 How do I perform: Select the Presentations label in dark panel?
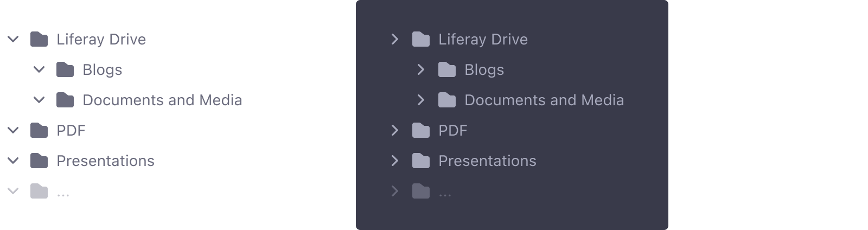487,161
